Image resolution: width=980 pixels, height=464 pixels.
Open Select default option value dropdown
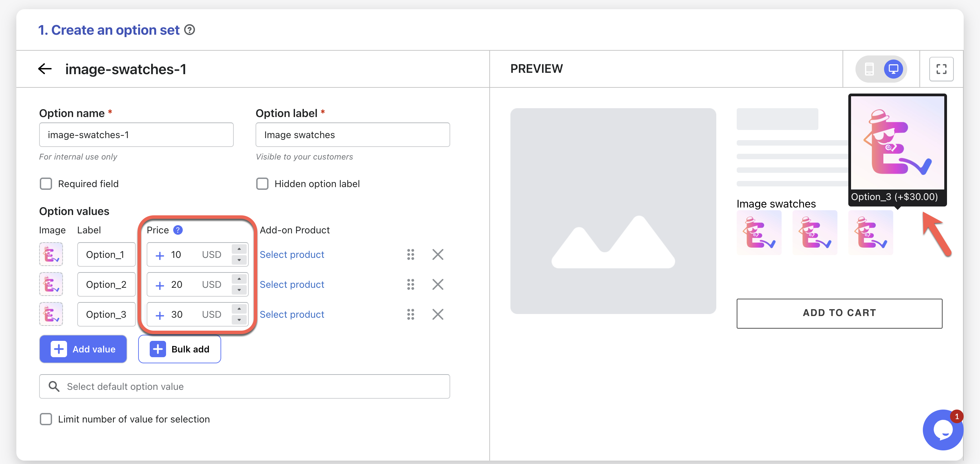(244, 386)
